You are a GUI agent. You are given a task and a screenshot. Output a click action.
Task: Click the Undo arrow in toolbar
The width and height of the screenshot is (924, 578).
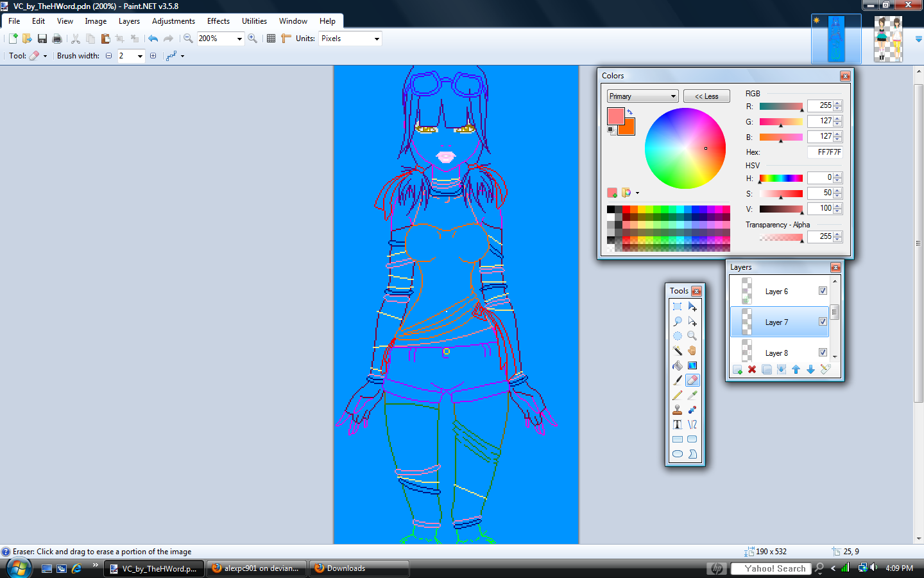pos(153,39)
